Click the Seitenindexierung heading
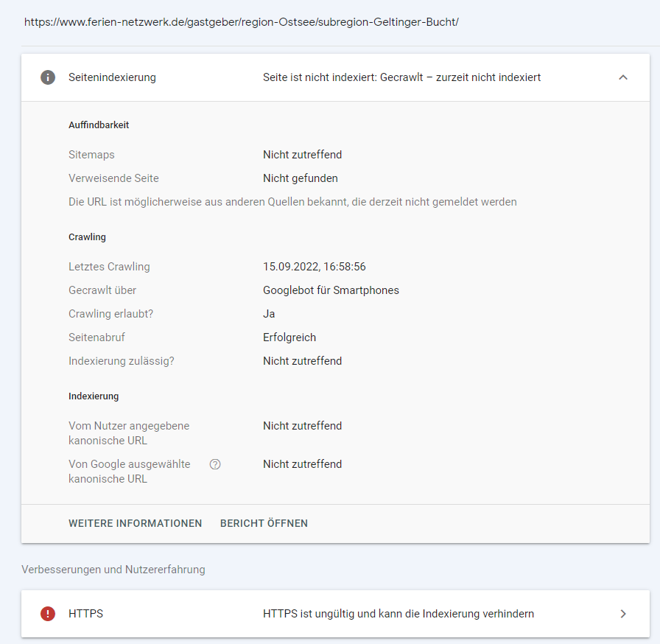Screen dimensions: 660x644 112,77
